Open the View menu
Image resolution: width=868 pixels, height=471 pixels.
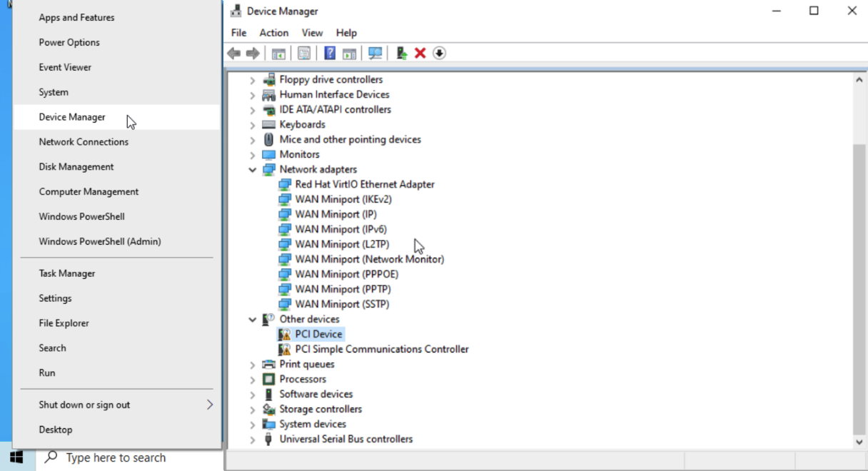click(x=312, y=33)
